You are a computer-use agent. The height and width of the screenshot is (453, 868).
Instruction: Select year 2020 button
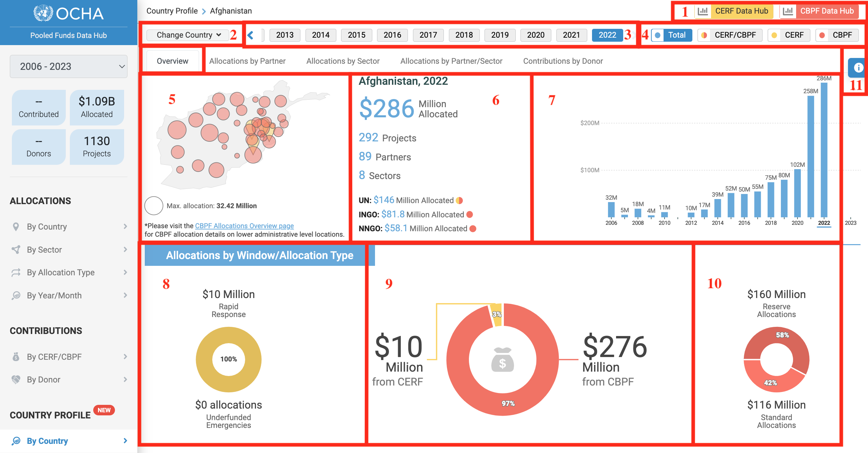point(536,35)
